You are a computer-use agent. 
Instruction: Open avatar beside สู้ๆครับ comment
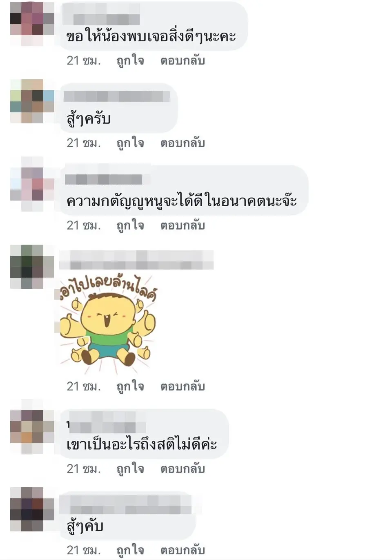coord(32,101)
